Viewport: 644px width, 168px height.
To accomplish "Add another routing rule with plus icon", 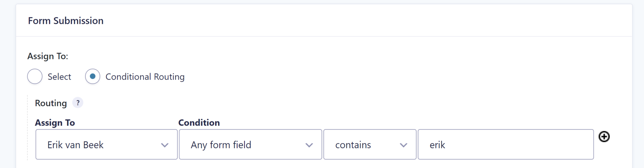I will (604, 137).
